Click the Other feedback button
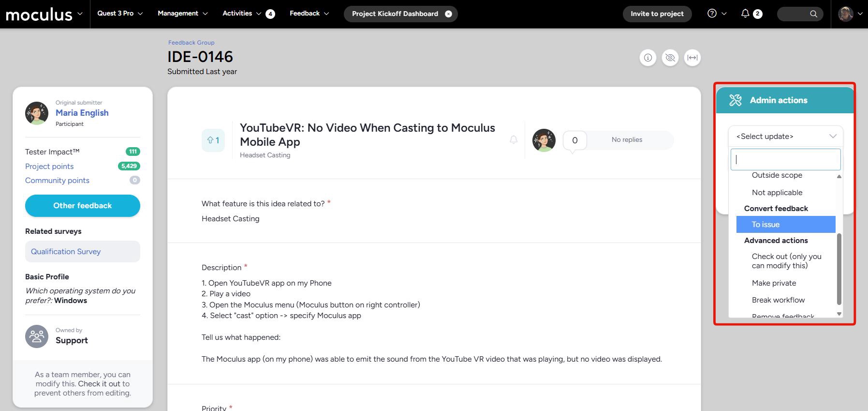868x411 pixels. pos(83,206)
